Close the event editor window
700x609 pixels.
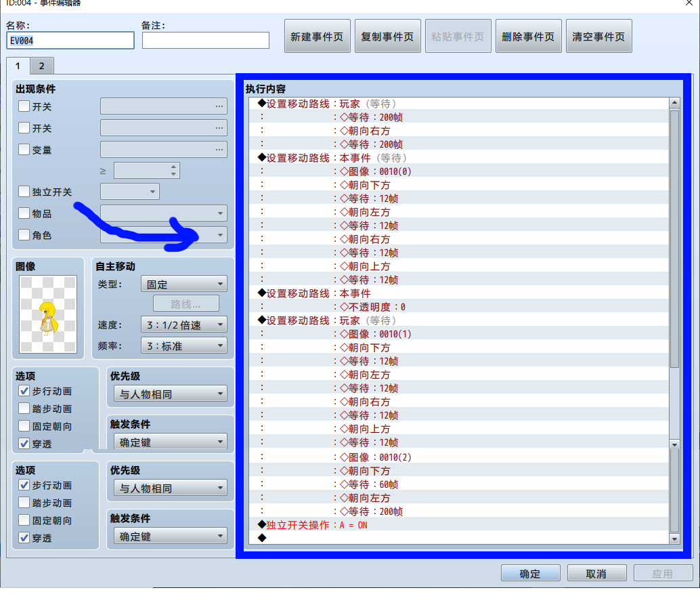coord(689,3)
